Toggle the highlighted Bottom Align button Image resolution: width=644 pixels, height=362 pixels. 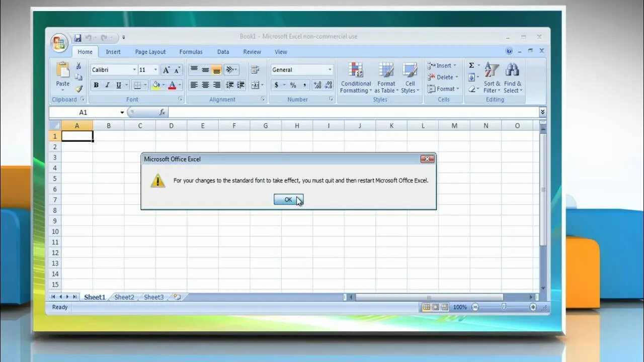pos(216,69)
